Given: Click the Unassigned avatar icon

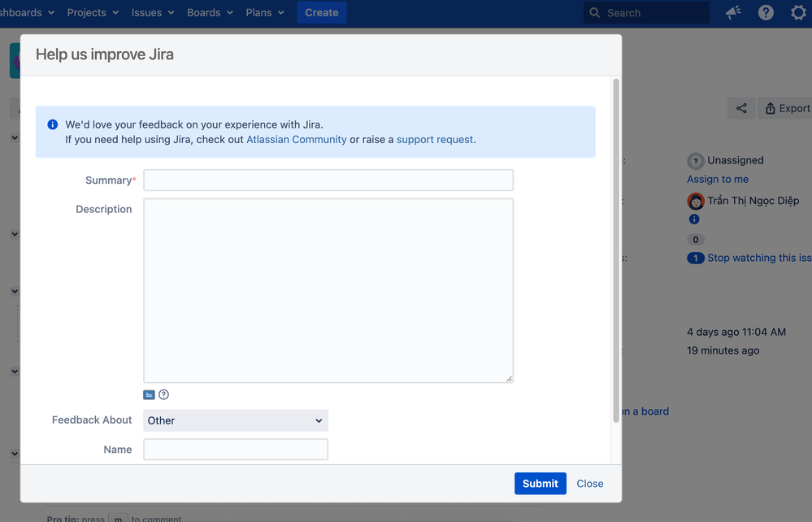Looking at the screenshot, I should [x=696, y=160].
